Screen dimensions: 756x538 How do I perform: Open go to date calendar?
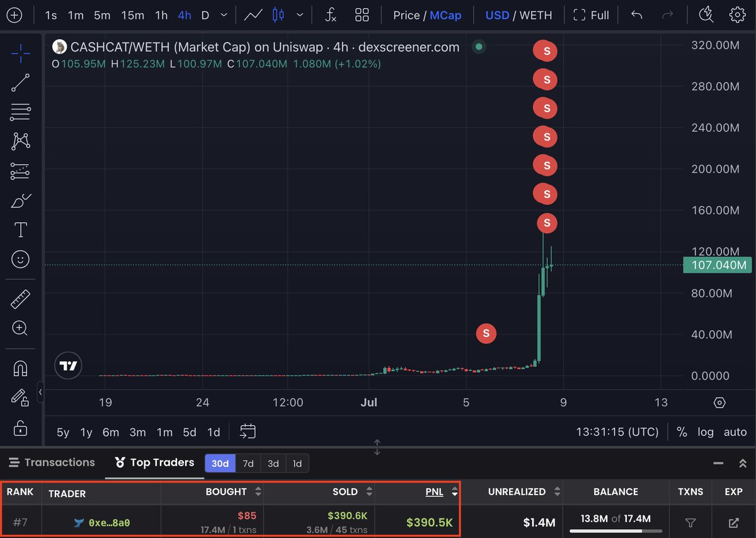pos(248,432)
